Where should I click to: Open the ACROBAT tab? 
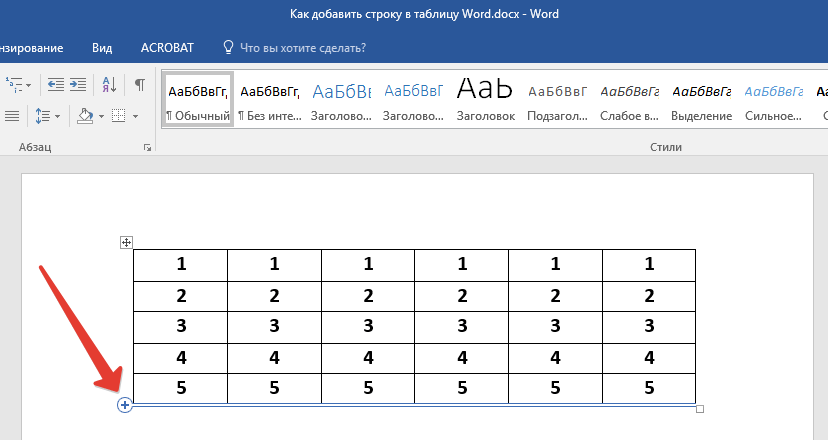pos(168,47)
